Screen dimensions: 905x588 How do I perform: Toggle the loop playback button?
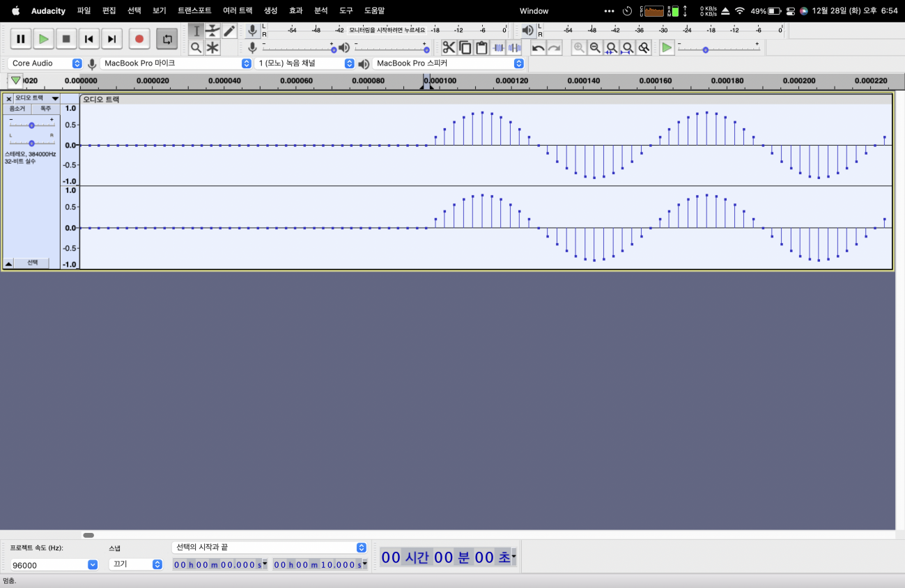(x=167, y=39)
